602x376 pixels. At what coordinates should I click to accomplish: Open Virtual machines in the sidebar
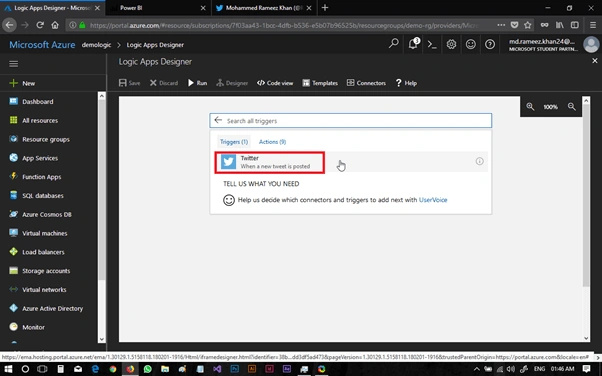click(38, 233)
